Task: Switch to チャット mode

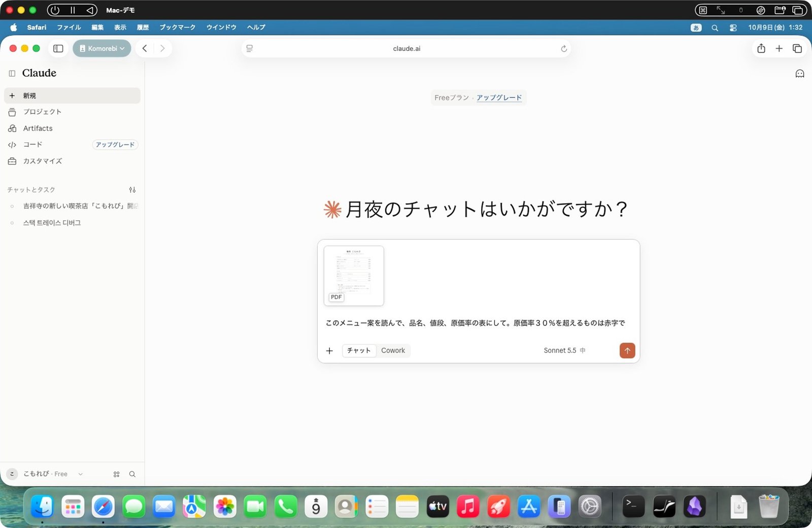Action: point(359,351)
